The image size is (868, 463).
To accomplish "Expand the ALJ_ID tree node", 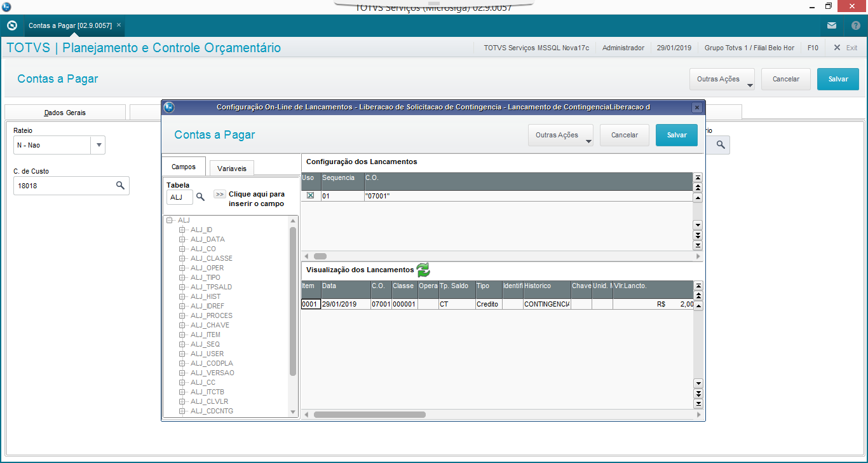I will (x=182, y=230).
